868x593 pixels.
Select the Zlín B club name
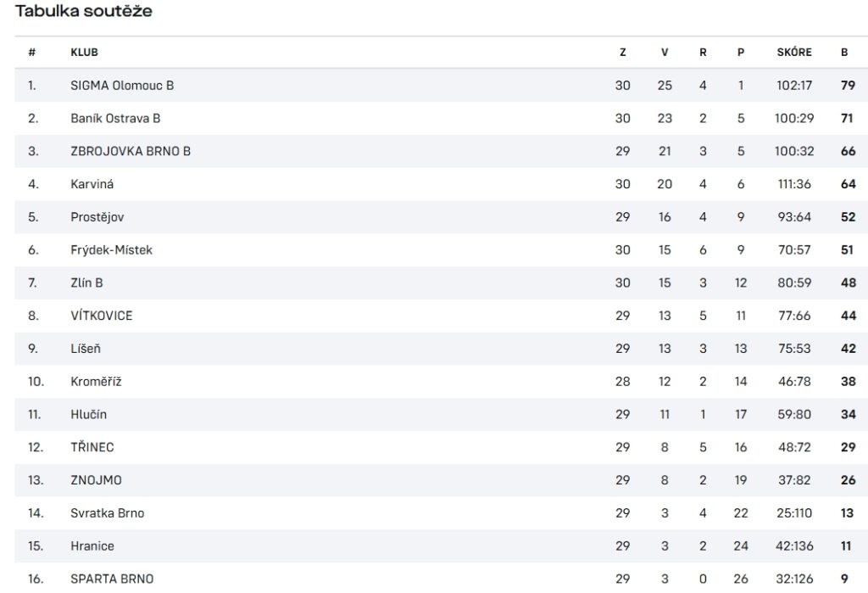[x=86, y=283]
